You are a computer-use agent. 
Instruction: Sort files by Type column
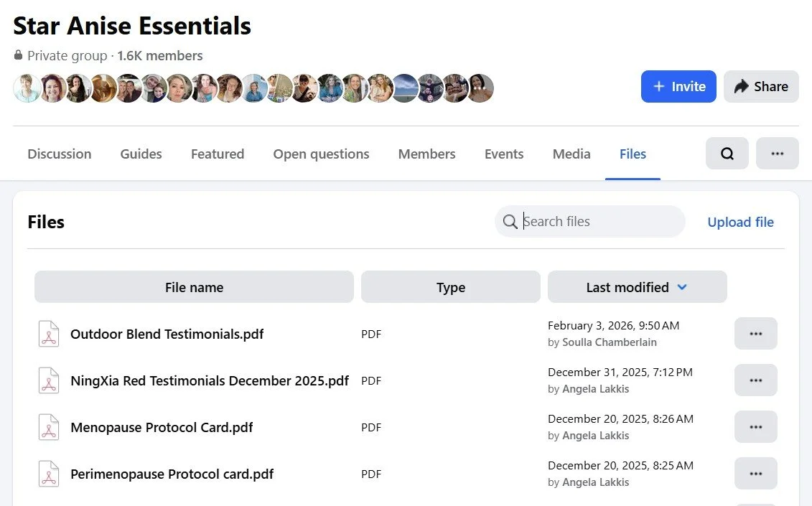(450, 287)
